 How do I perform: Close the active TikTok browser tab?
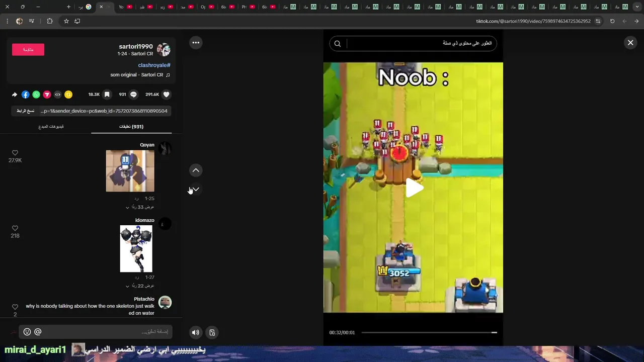pyautogui.click(x=101, y=7)
